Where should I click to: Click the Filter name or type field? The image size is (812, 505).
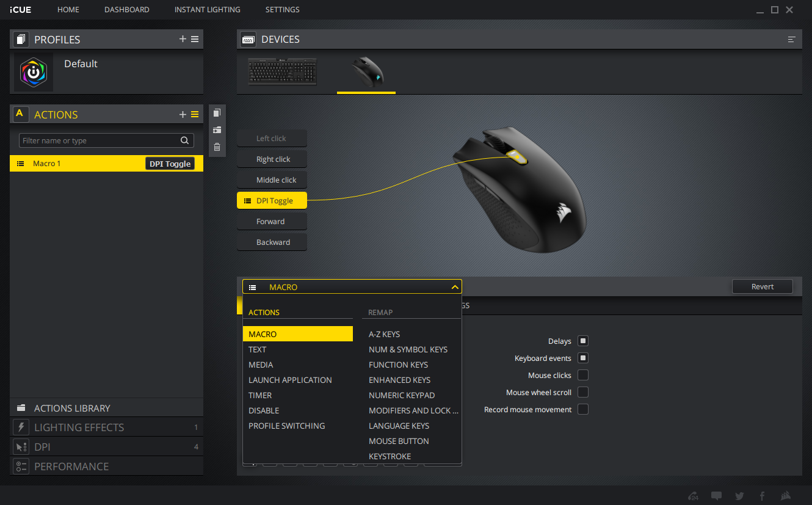coord(106,140)
